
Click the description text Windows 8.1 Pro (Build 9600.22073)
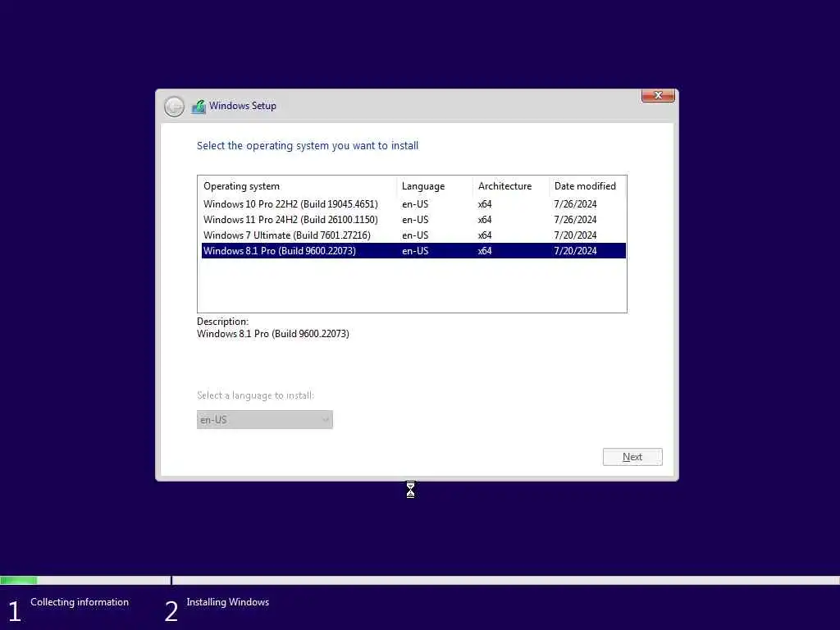(273, 334)
